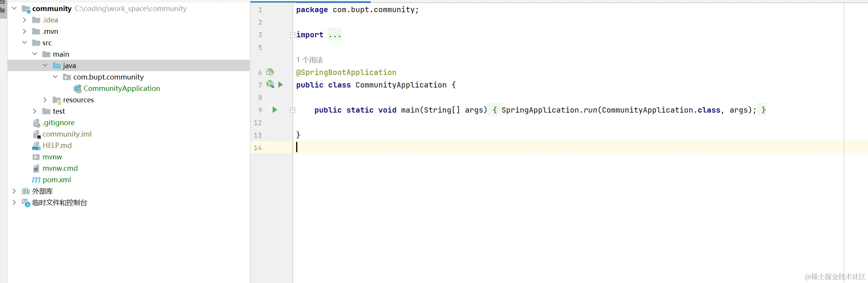Screen dimensions: 868x283
Task: Click the @SpringBootApplication annotation
Action: tap(346, 72)
